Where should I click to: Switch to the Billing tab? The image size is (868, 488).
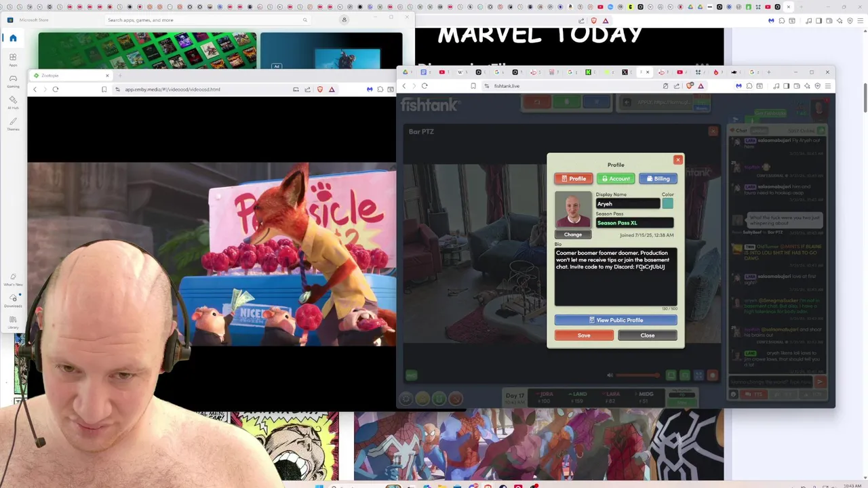(x=658, y=179)
